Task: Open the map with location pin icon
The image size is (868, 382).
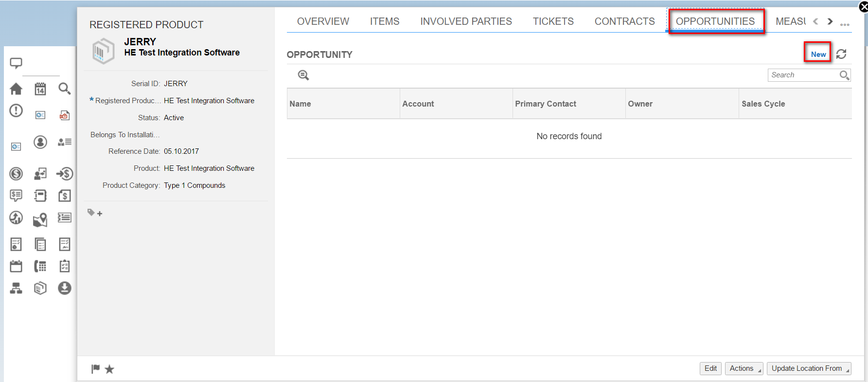Action: (40, 219)
